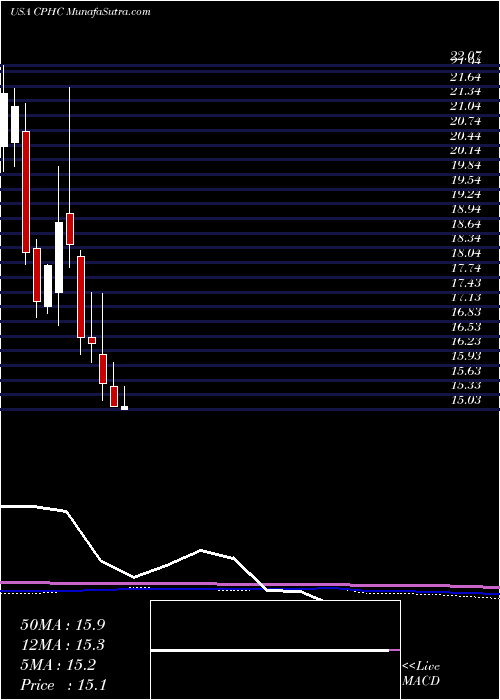
Task: Click the 19.54 price axis label
Action: pos(466,180)
